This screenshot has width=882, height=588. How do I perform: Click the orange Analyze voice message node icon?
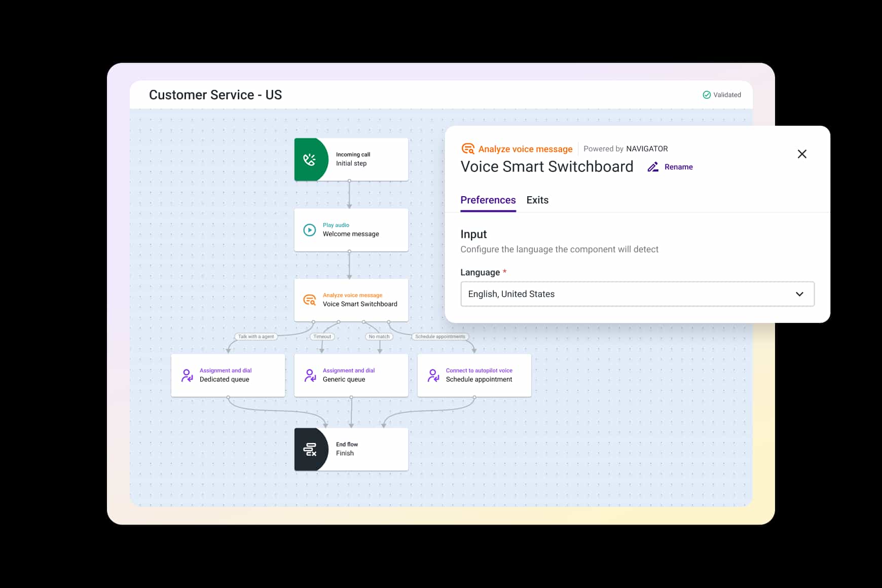pos(309,300)
